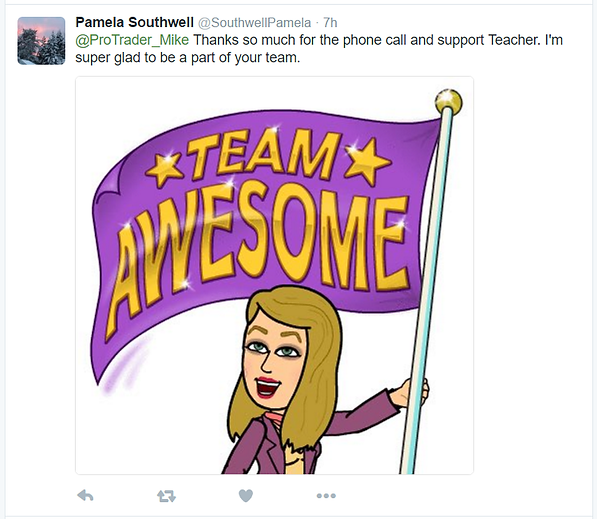Open the 7h timestamp permalink
Viewport: 597px width, 519px height.
click(x=330, y=23)
